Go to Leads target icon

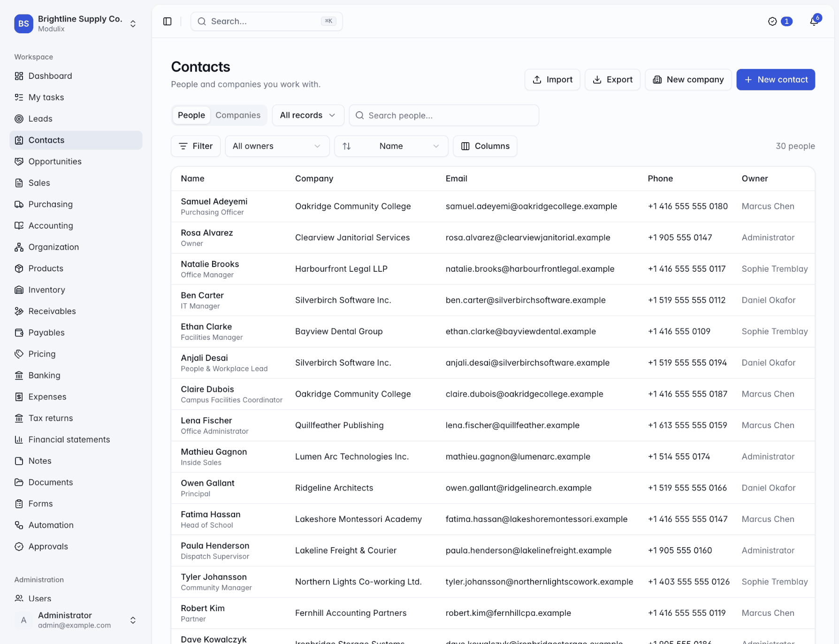[19, 119]
